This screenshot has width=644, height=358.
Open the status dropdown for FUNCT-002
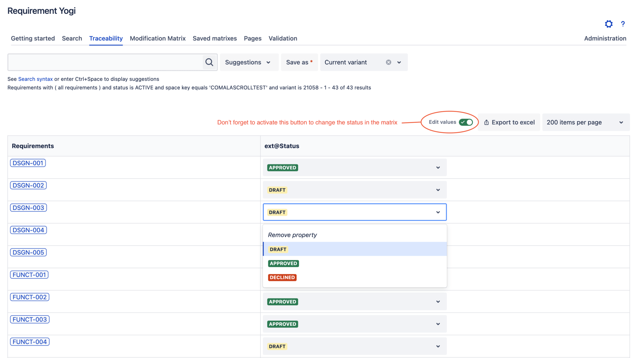(438, 301)
